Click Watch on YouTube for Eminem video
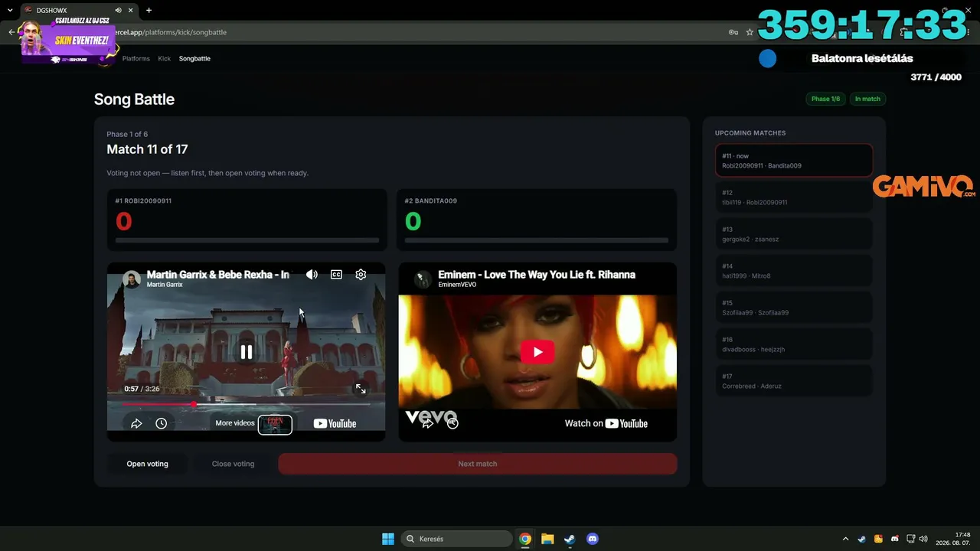Viewport: 980px width, 551px height. 606,423
